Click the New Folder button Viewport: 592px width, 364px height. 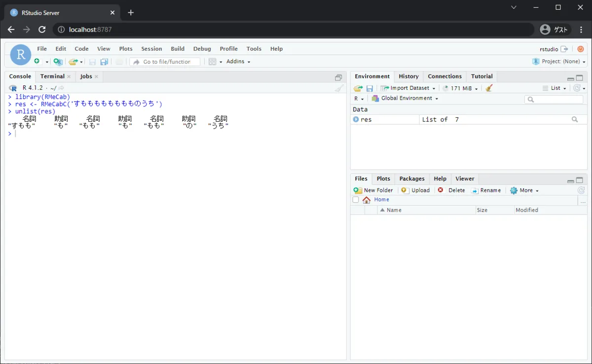pyautogui.click(x=373, y=190)
